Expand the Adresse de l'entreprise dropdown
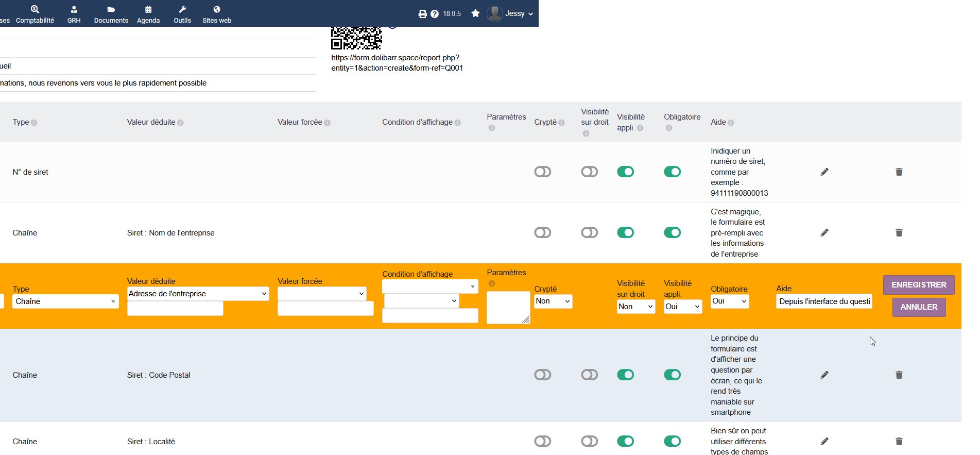Viewport: 980px width, 455px height. pos(198,294)
